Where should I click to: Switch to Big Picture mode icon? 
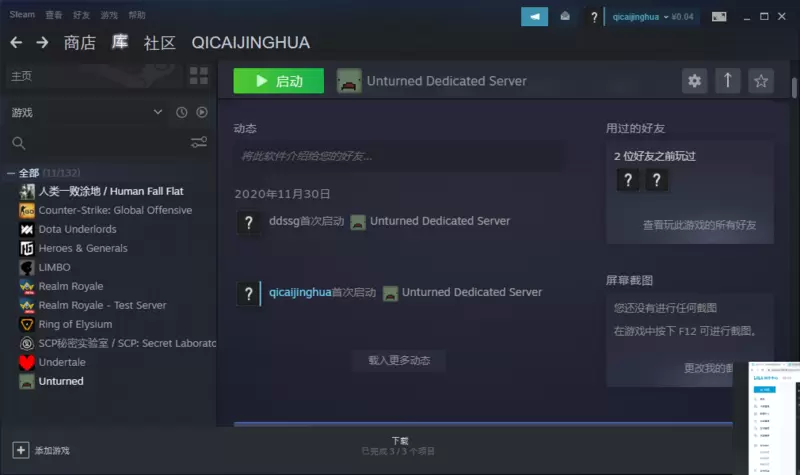719,17
